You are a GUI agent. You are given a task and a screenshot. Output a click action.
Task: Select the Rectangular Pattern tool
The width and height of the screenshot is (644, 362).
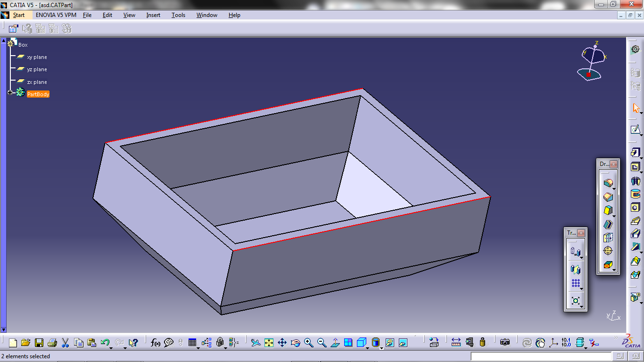(x=576, y=283)
